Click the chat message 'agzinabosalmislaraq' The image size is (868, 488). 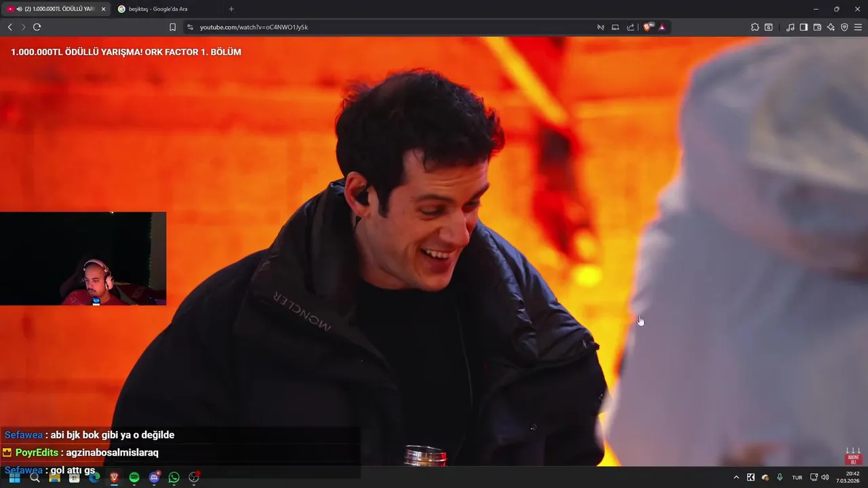(x=112, y=453)
